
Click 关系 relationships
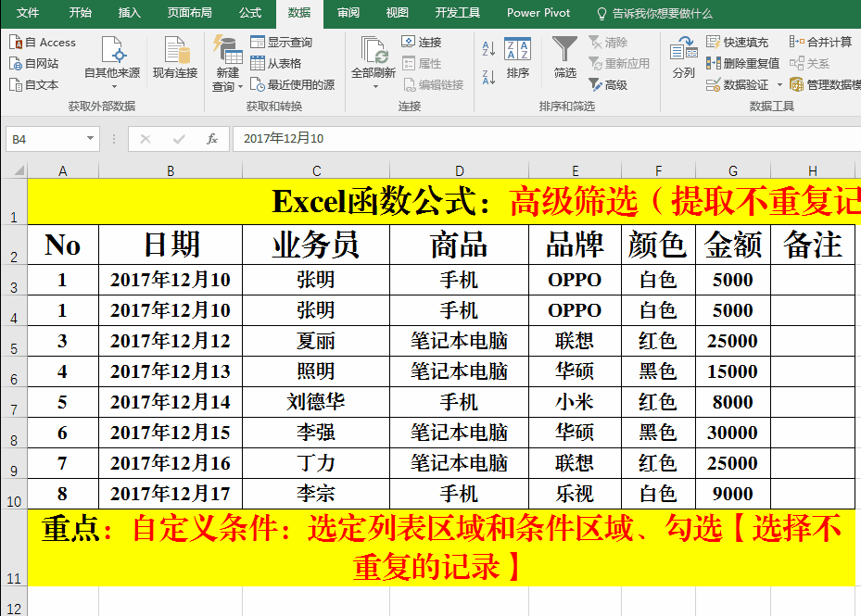[809, 64]
